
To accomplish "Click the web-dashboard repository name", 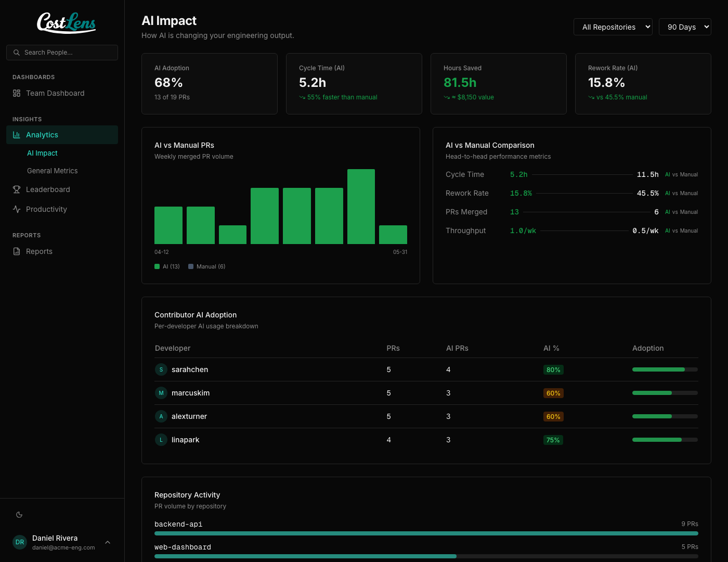I will click(183, 547).
